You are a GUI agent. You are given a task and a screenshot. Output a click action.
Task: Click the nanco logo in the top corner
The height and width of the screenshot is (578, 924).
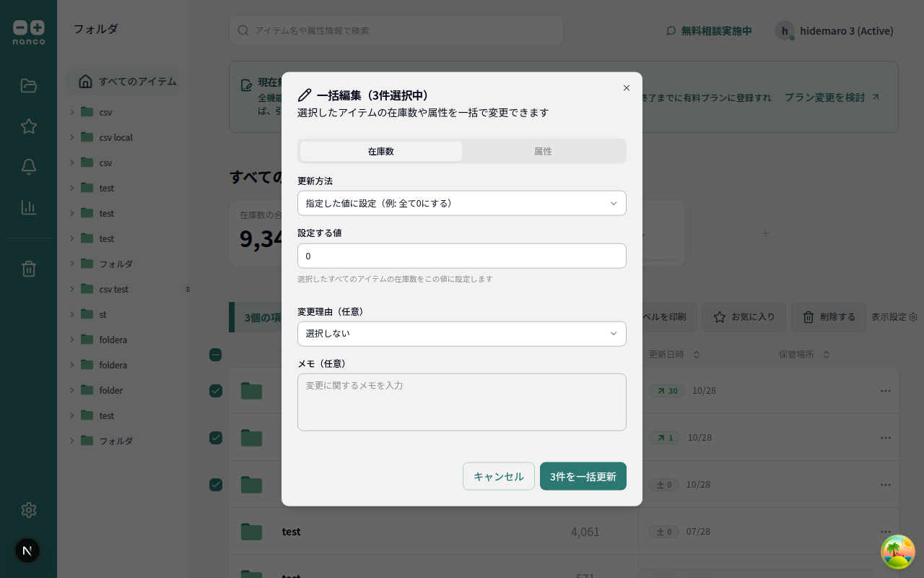tap(28, 30)
